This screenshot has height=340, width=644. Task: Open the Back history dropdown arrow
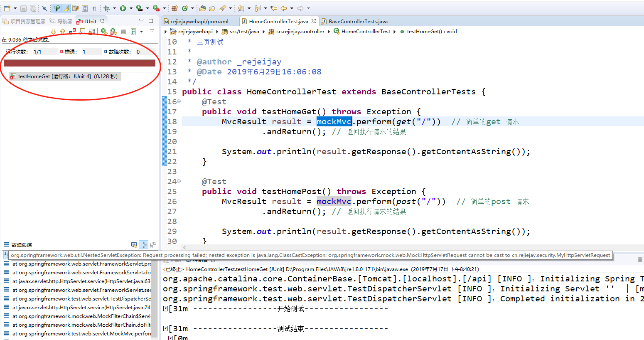point(292,8)
